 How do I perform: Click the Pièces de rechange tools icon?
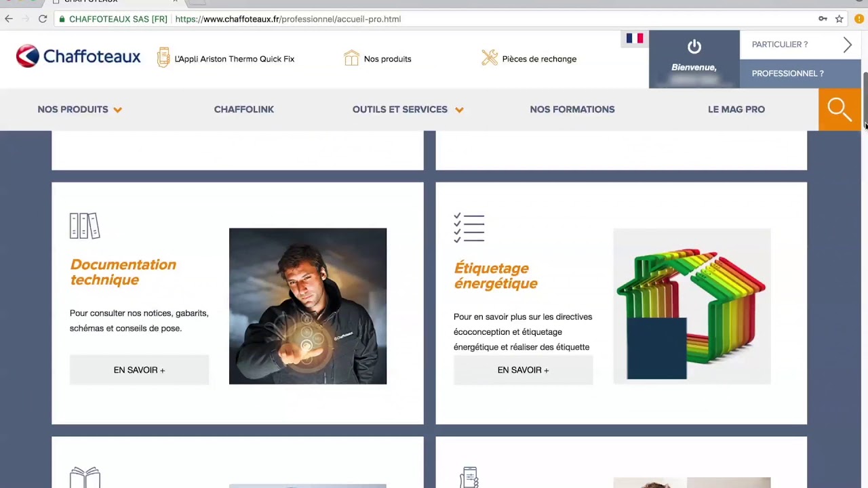pyautogui.click(x=490, y=58)
